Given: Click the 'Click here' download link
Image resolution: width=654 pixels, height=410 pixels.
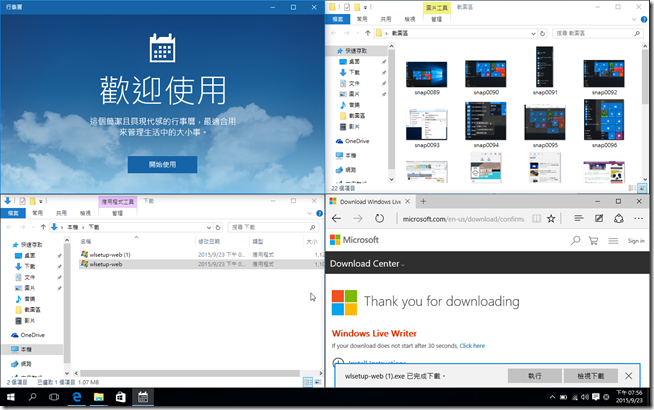Looking at the screenshot, I should pyautogui.click(x=472, y=346).
